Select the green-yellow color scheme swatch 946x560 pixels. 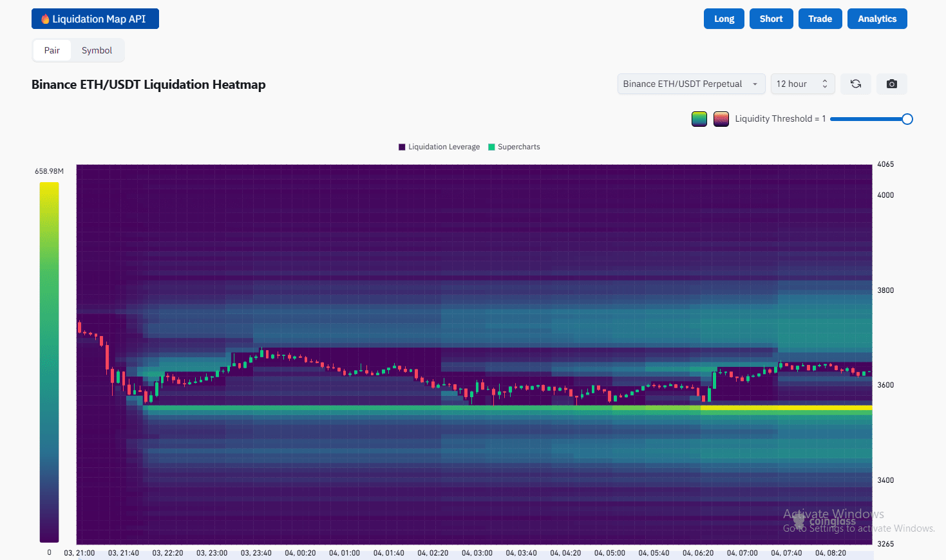pos(699,119)
